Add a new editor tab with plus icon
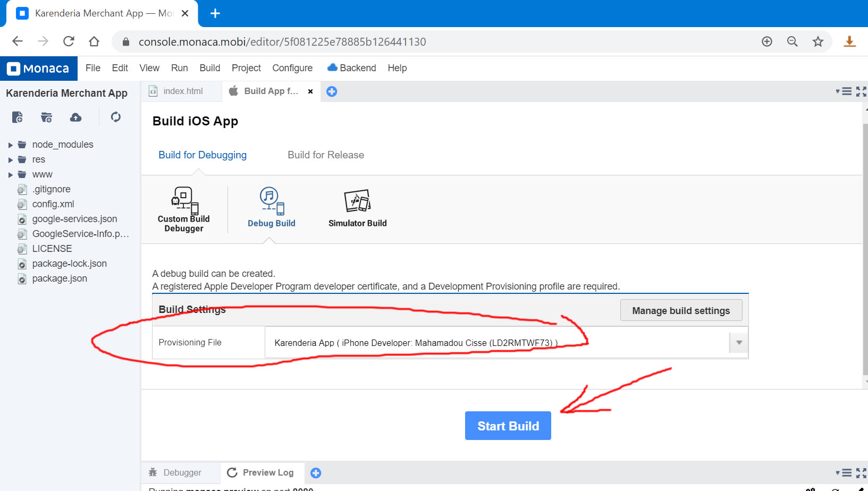The height and width of the screenshot is (491, 868). (332, 91)
